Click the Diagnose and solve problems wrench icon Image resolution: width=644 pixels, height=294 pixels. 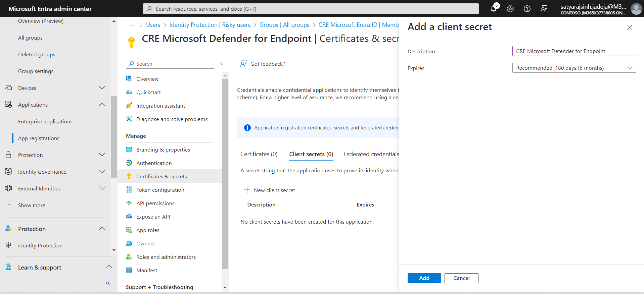coord(129,119)
